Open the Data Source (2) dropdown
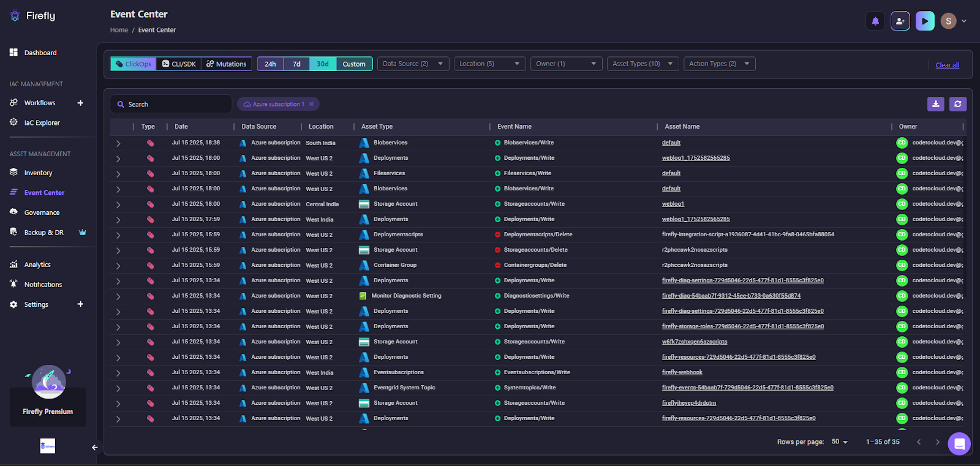This screenshot has width=980, height=466. click(x=413, y=64)
